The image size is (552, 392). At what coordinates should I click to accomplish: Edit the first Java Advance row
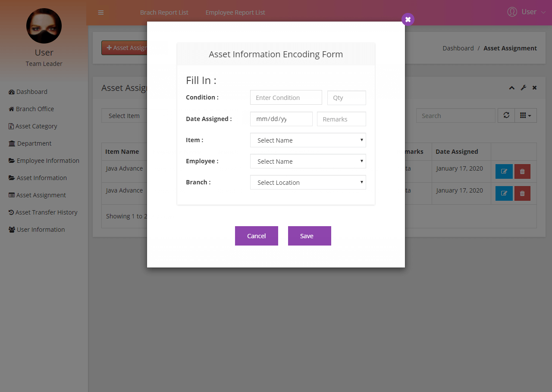(x=504, y=171)
